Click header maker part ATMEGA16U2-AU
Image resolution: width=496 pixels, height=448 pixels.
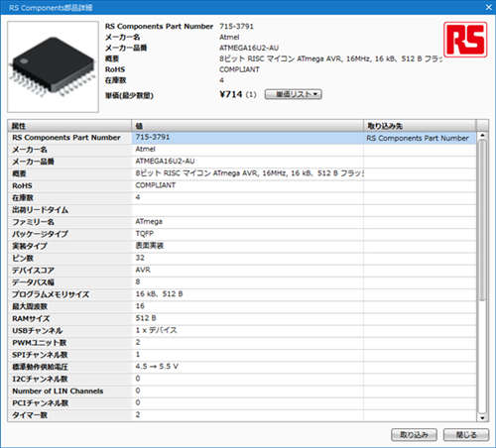[249, 49]
